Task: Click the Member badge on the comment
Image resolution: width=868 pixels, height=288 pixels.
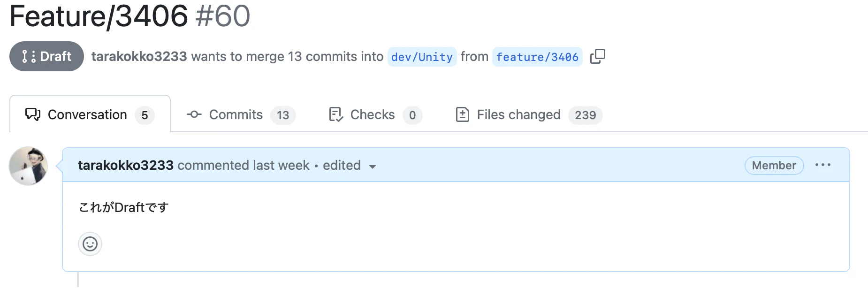Action: point(774,165)
